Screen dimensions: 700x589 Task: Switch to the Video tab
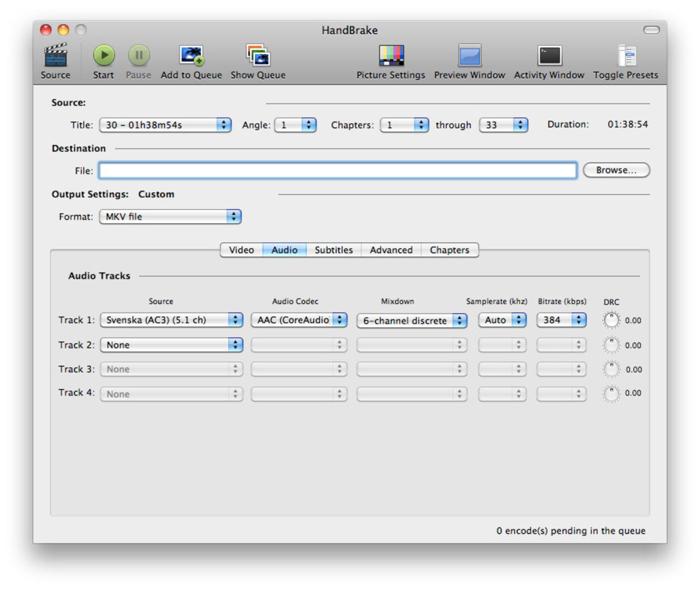(x=241, y=250)
